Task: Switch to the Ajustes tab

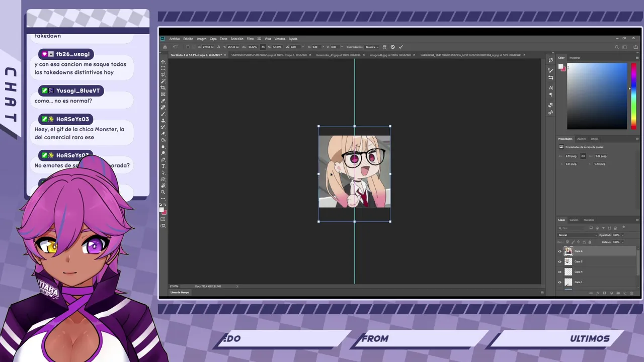Action: pos(581,139)
